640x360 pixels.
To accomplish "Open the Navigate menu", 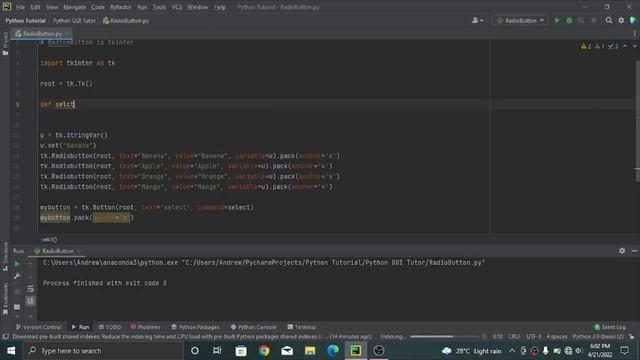I will 74,7.
